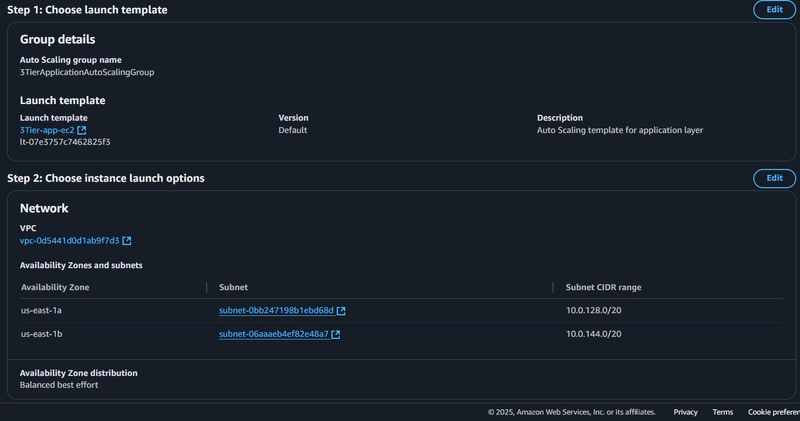The height and width of the screenshot is (421, 800).
Task: Click external link icon next to VPC ID
Action: [x=127, y=240]
